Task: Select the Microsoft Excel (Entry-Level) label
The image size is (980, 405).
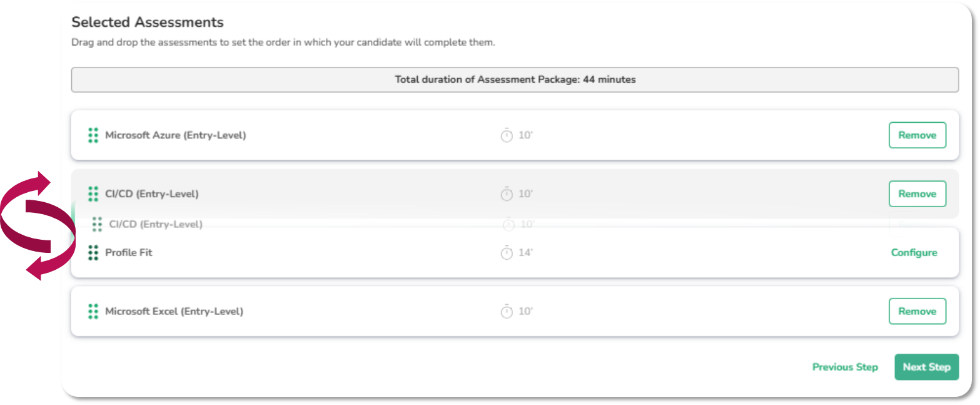Action: tap(174, 311)
